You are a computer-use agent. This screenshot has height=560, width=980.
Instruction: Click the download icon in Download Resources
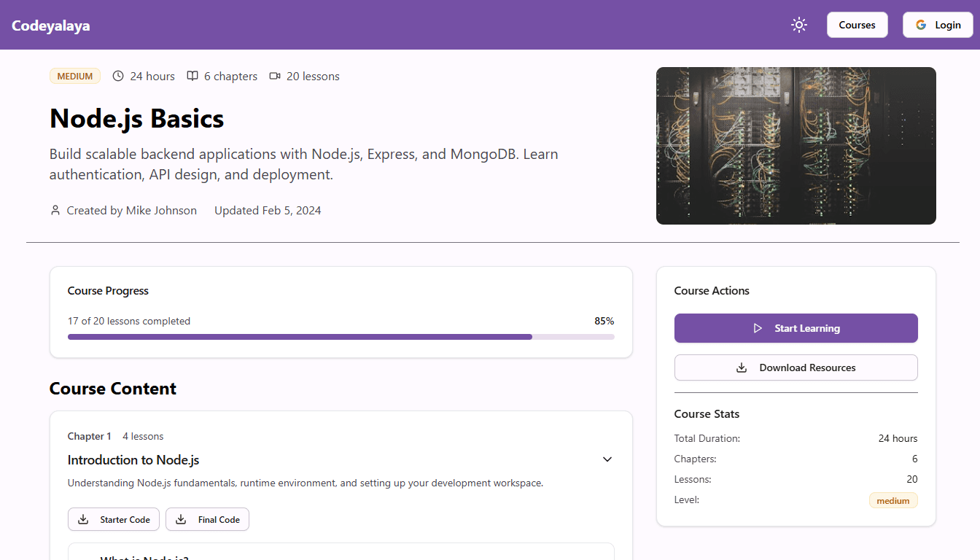click(x=742, y=367)
